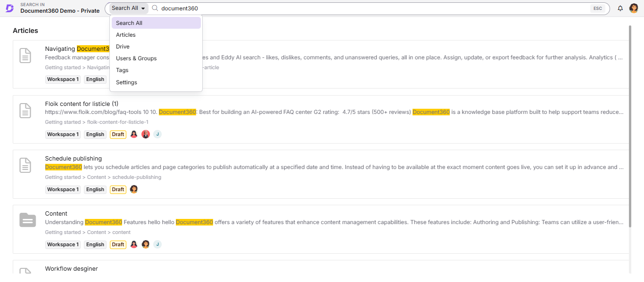Click document icon of Navigating article
Screen dimensions: 644x282
coord(25,56)
